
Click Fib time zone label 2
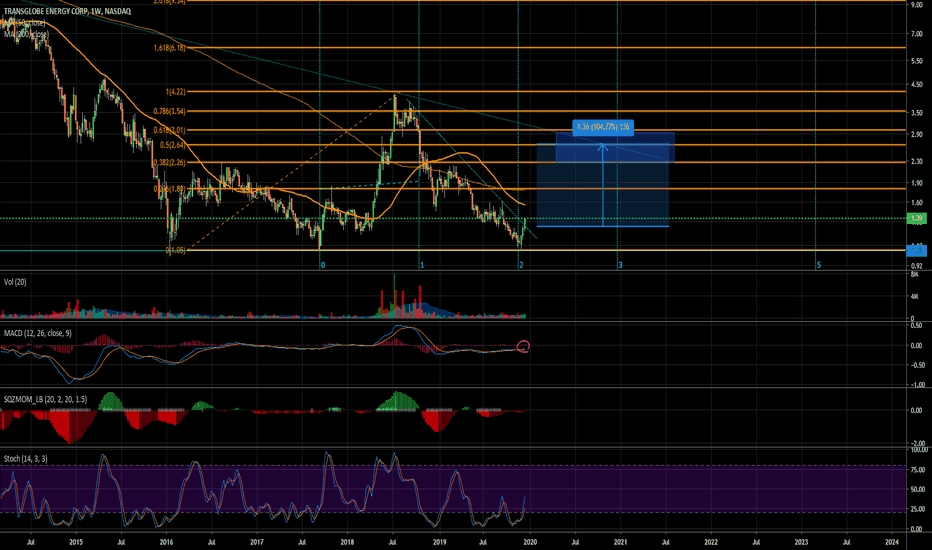tap(521, 265)
